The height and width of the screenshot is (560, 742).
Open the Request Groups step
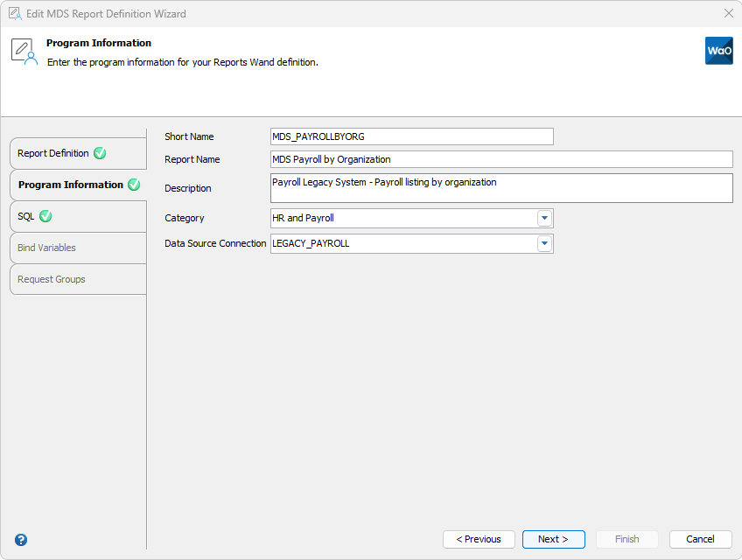click(50, 279)
